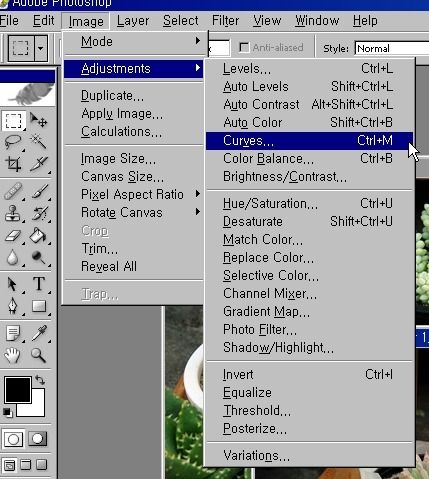Choose Levels... from Adjustments

309,69
